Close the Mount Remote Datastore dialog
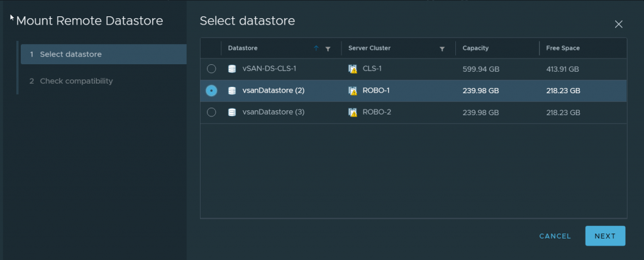The image size is (644, 260). (618, 25)
